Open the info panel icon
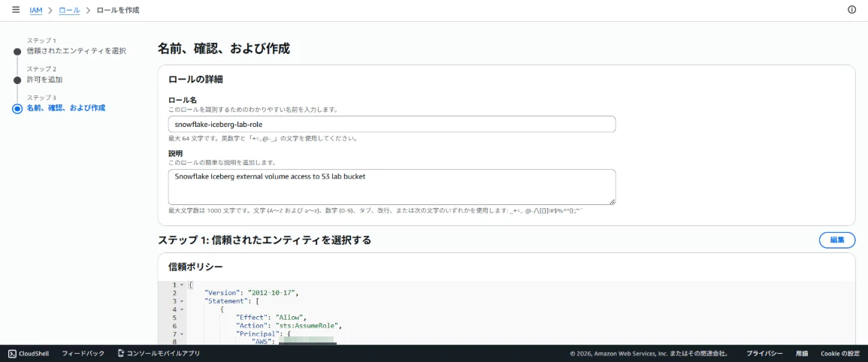Viewport: 868px width, 362px height. pyautogui.click(x=852, y=10)
